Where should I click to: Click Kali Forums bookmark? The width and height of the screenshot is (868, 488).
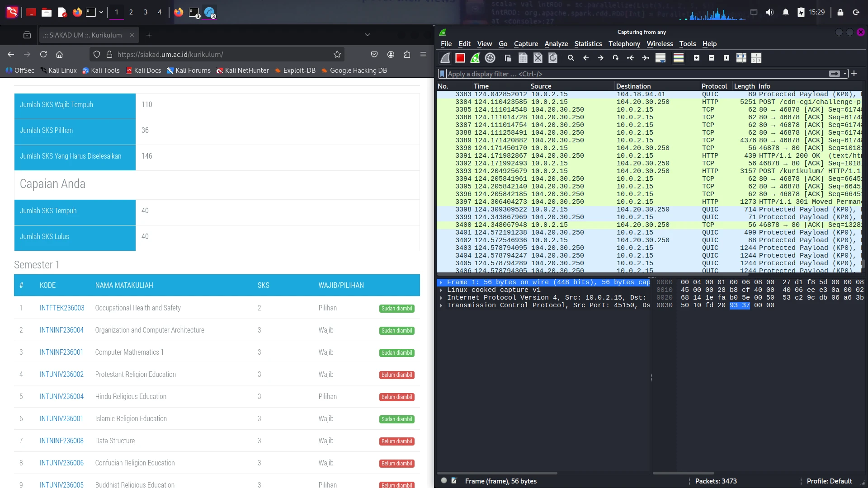coord(189,70)
